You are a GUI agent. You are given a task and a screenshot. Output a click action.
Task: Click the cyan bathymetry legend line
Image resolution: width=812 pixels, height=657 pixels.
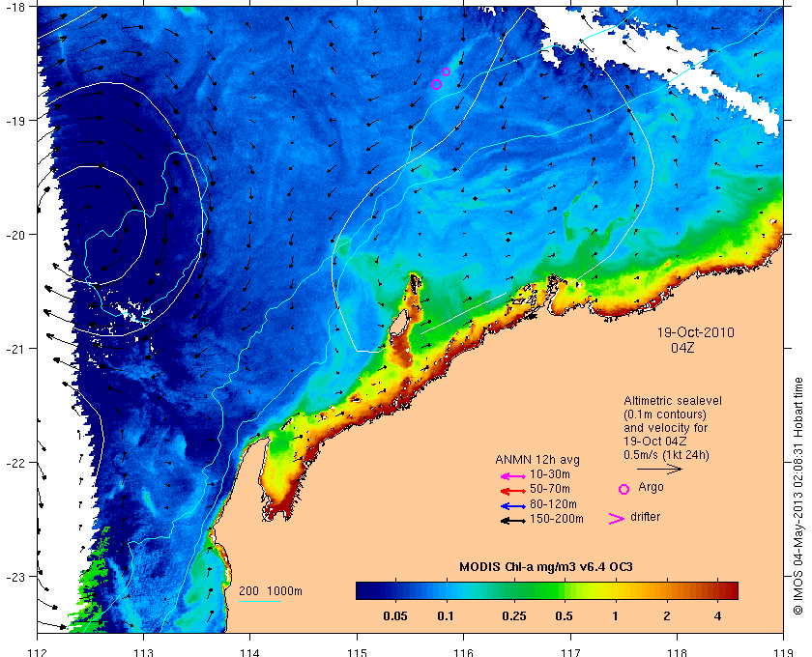click(x=260, y=601)
